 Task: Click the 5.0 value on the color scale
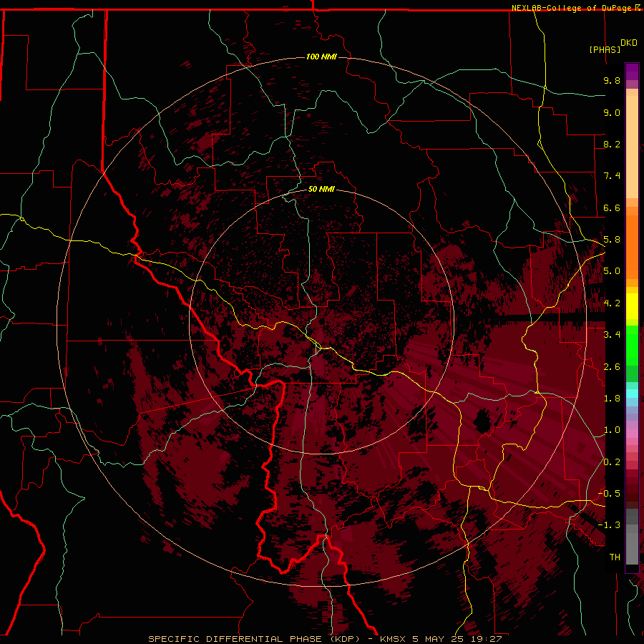[612, 271]
